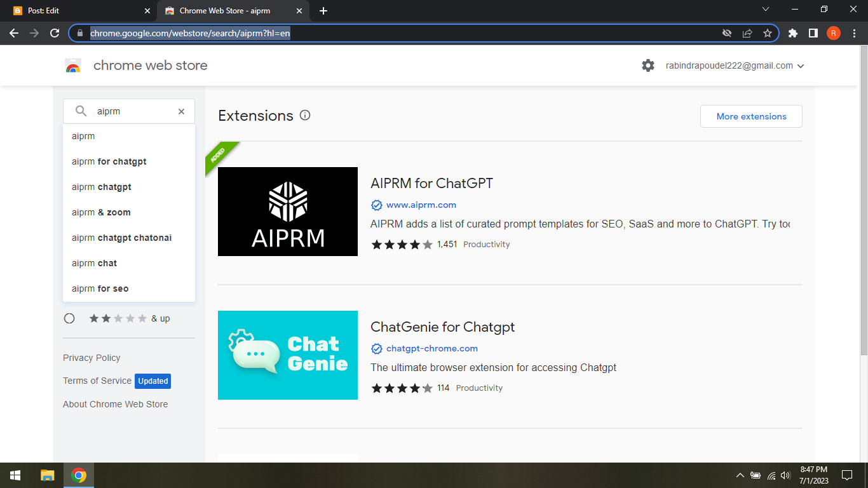Image resolution: width=868 pixels, height=488 pixels.
Task: Click the padlock site info icon
Action: [80, 33]
